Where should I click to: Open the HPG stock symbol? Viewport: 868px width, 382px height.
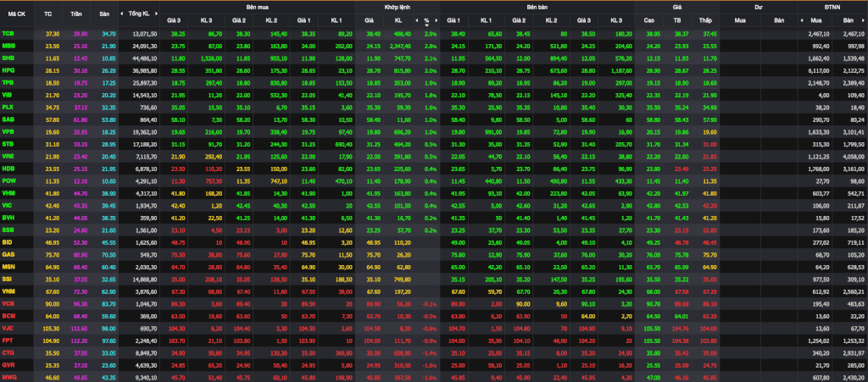pos(8,70)
